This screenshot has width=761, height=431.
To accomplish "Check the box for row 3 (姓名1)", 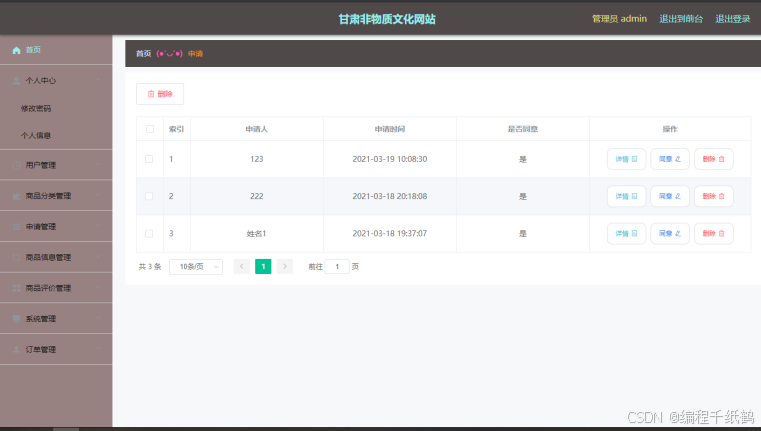I will [149, 233].
